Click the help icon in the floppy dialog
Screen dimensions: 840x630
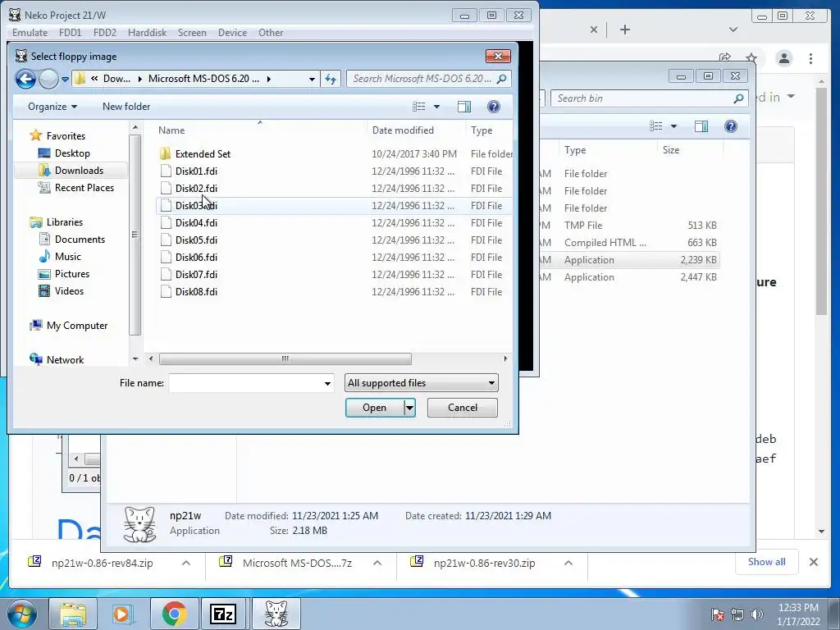(x=493, y=107)
